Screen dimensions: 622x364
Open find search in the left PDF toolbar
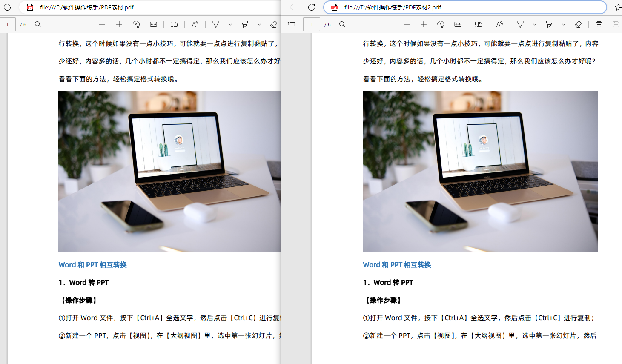pos(38,24)
